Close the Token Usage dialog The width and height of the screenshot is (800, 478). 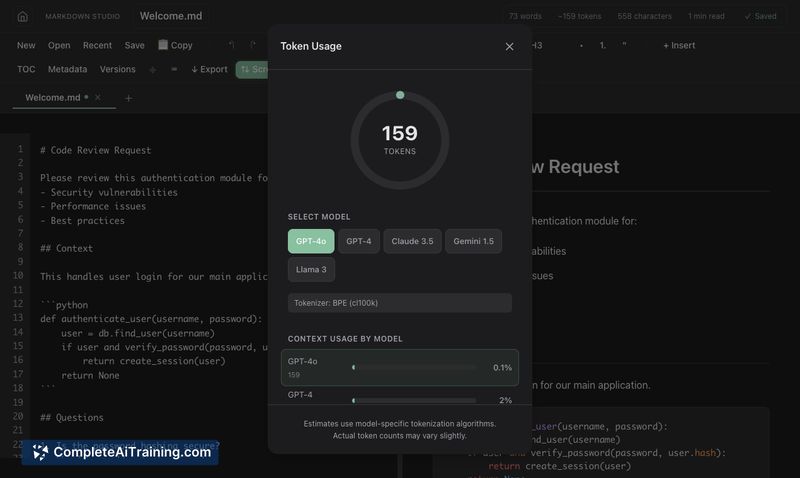click(509, 46)
